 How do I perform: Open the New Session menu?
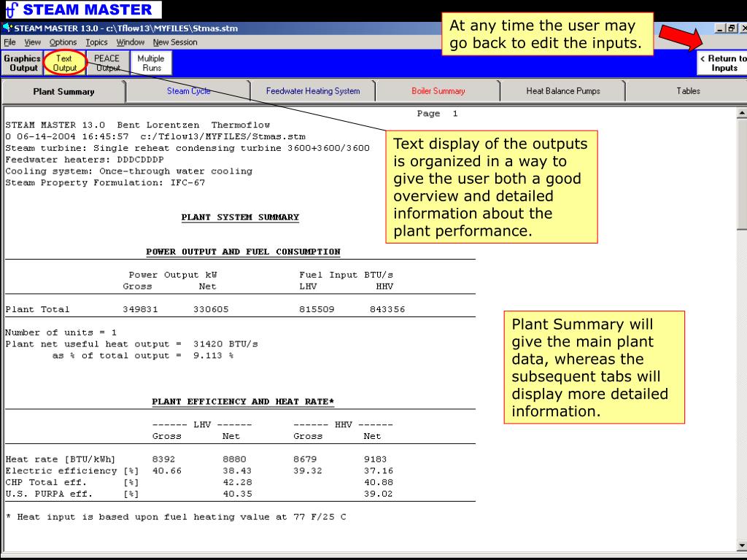175,42
